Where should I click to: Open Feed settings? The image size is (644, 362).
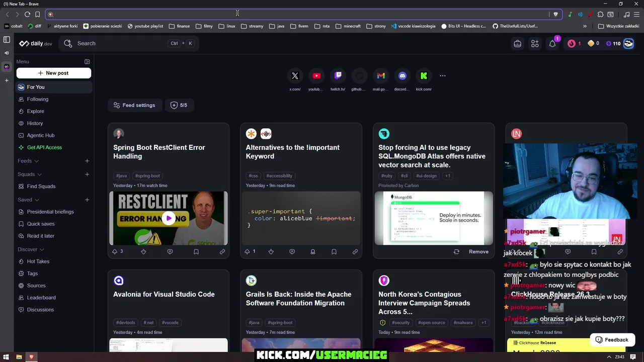pos(134,105)
